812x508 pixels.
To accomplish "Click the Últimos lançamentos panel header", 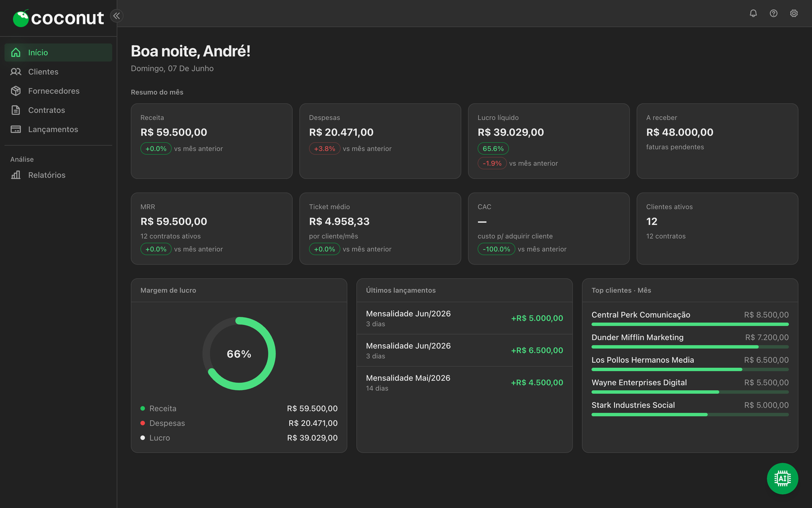I will point(464,291).
